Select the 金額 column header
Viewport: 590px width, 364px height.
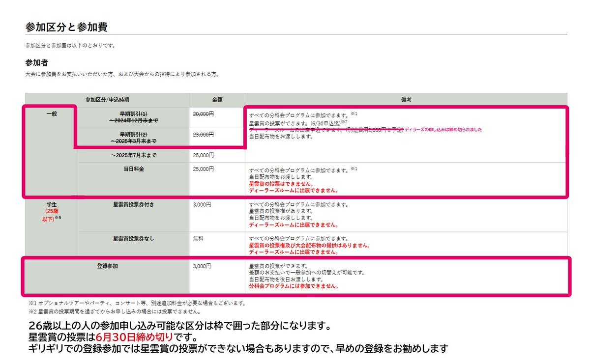coord(217,99)
